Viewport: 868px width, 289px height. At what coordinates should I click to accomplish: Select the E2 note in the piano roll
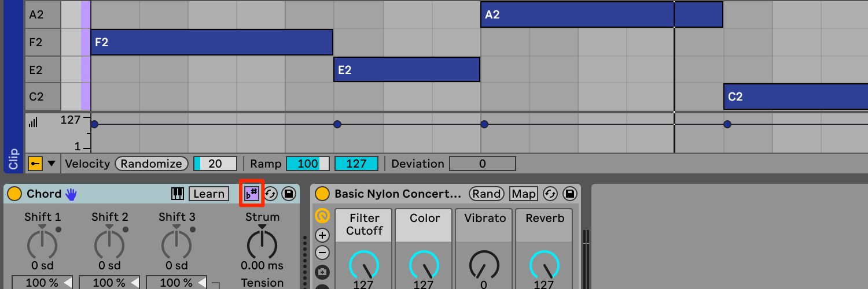(x=407, y=70)
